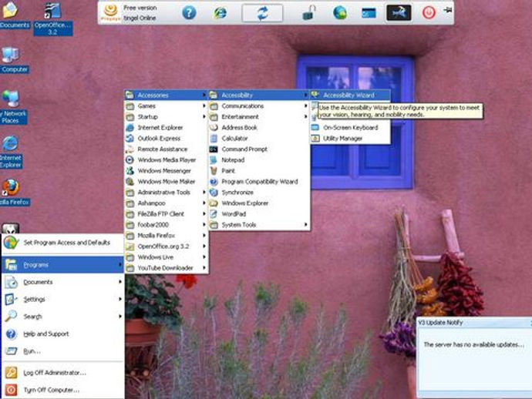Select Run... in the Start menu
Image resolution: width=532 pixels, height=399 pixels.
point(62,351)
